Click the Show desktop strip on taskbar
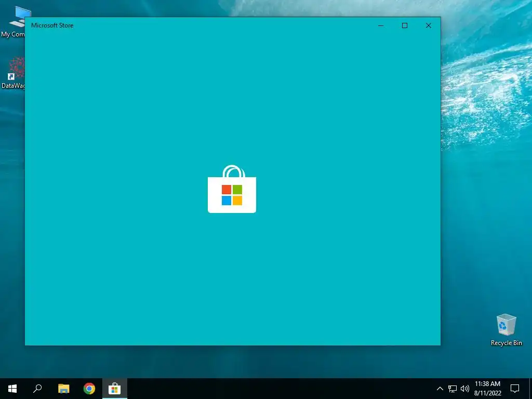 tap(530, 389)
